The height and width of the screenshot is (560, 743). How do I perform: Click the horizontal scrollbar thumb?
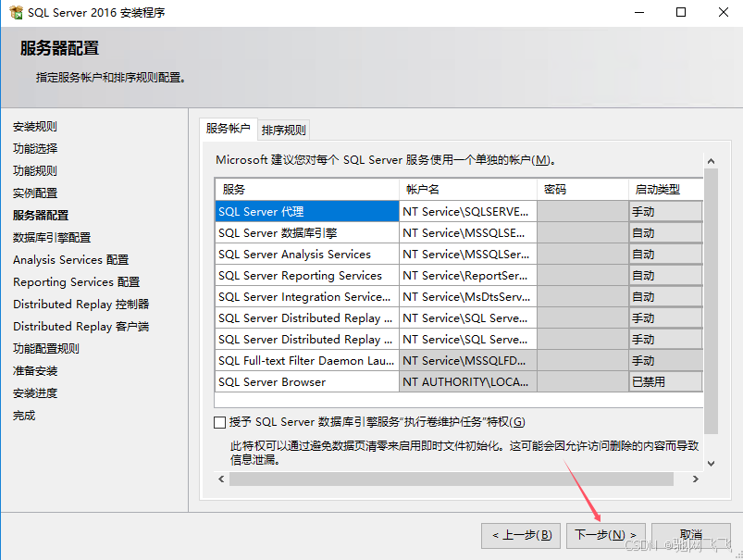click(x=452, y=479)
